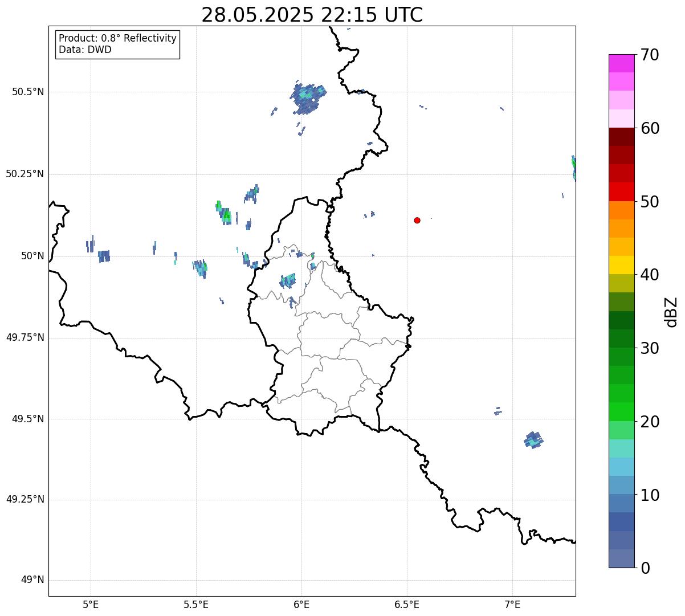This screenshot has height=616, width=685.
Task: Click the 6°E longitude label
Action: click(x=301, y=605)
